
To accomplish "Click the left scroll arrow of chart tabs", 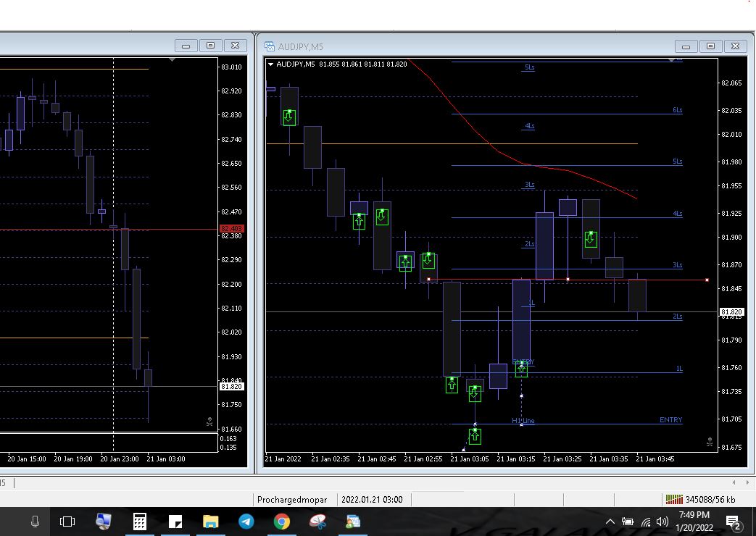I will (734, 482).
